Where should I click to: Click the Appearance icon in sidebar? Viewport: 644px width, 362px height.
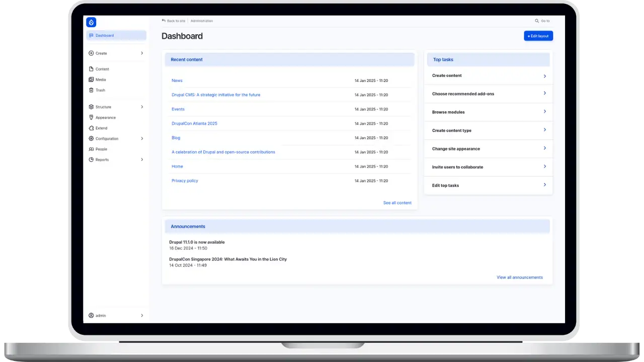click(91, 118)
